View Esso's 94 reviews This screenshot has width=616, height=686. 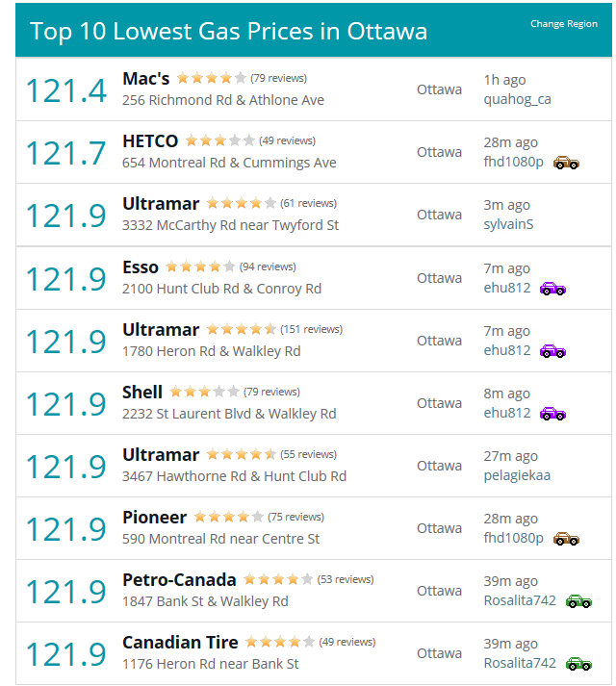268,267
